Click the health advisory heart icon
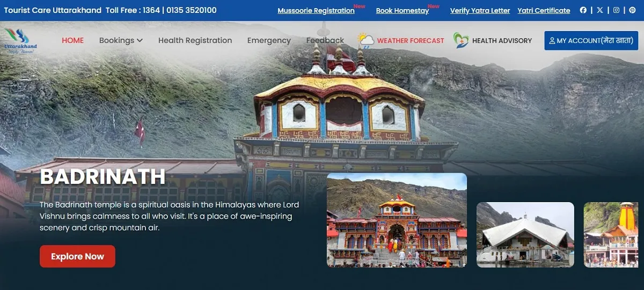The image size is (644, 290). (460, 40)
